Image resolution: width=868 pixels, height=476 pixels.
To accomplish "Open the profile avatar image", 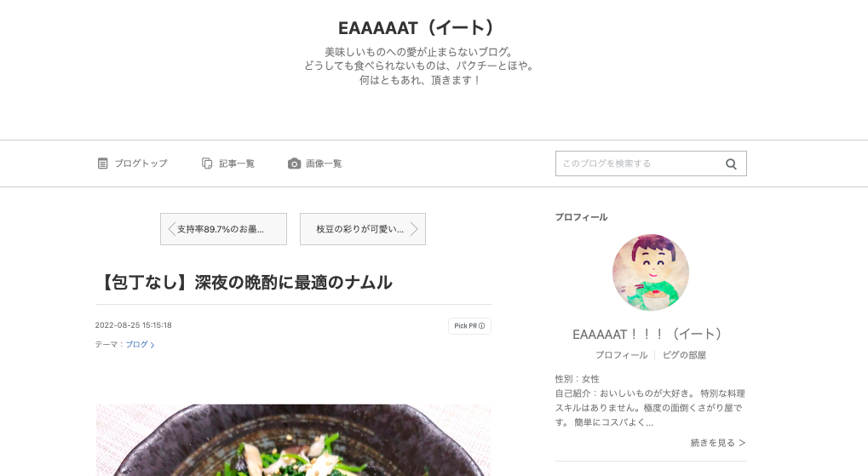I will point(651,272).
